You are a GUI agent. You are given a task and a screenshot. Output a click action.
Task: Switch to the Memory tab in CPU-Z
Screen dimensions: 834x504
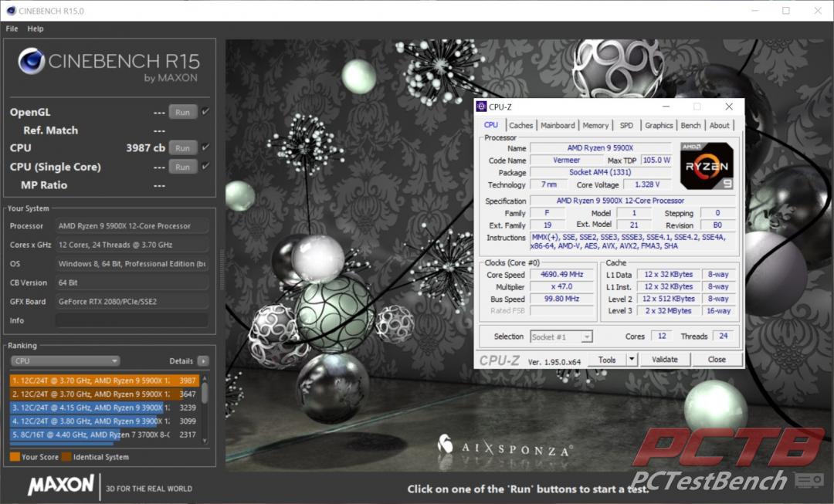pos(595,126)
